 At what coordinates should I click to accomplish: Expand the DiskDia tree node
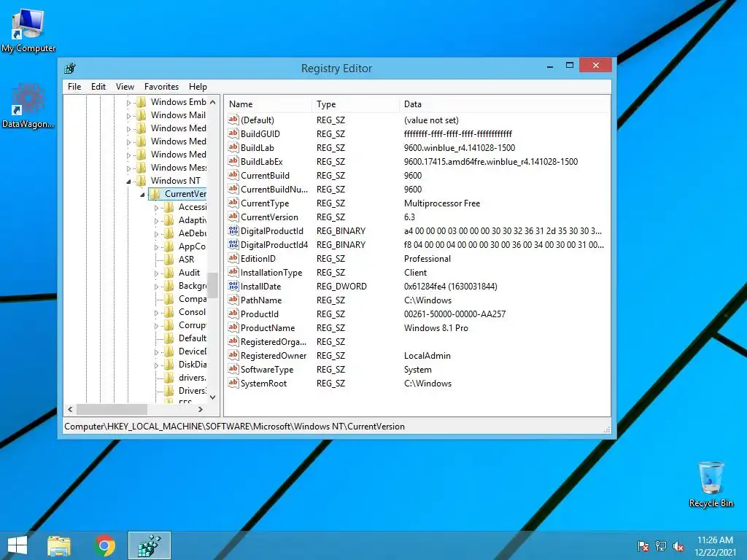156,365
